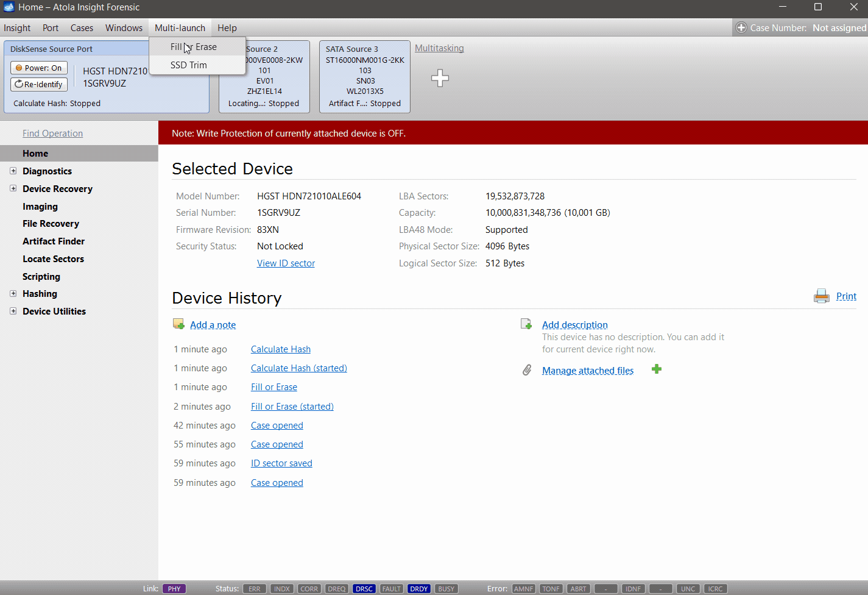The height and width of the screenshot is (595, 868).
Task: Expand the Hashing tree node
Action: click(x=13, y=293)
